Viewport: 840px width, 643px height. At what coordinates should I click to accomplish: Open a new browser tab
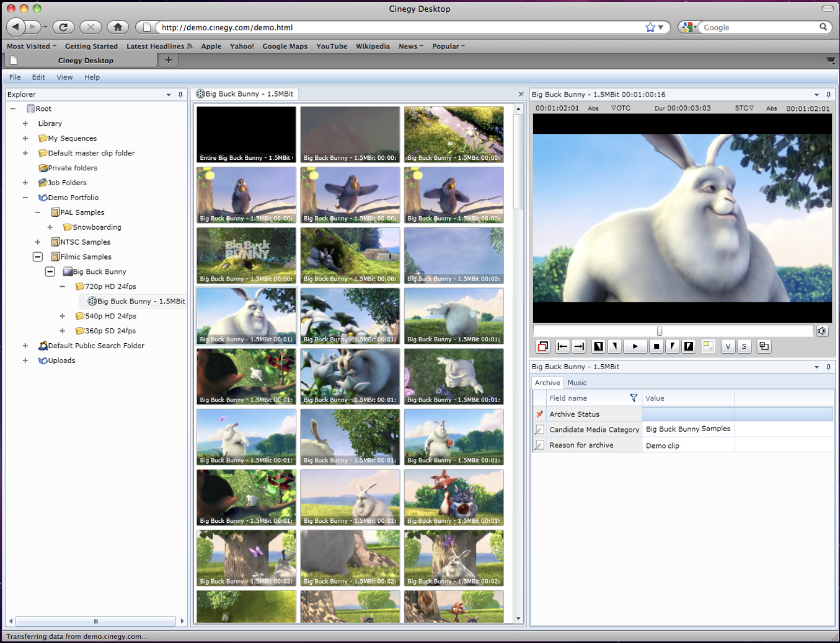[168, 60]
